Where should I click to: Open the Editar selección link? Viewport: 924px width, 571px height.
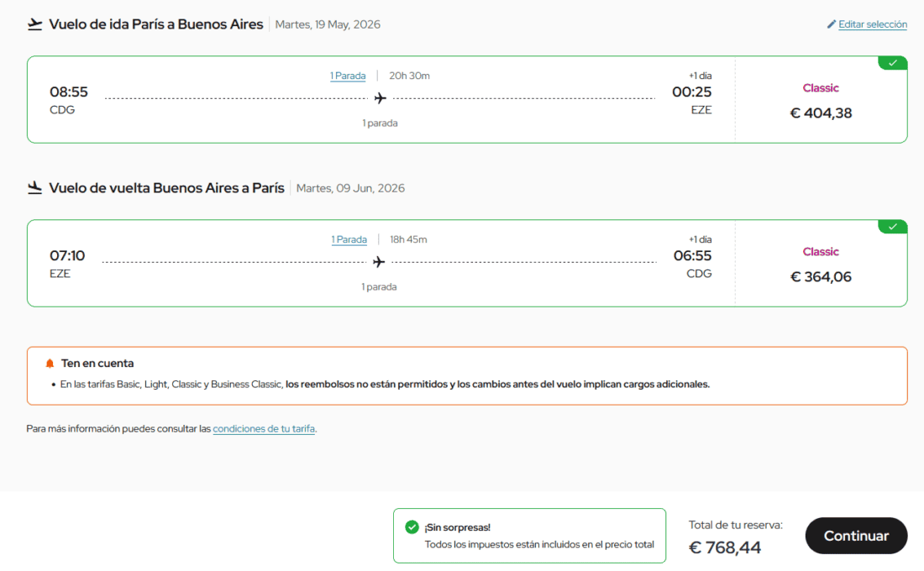(x=872, y=25)
